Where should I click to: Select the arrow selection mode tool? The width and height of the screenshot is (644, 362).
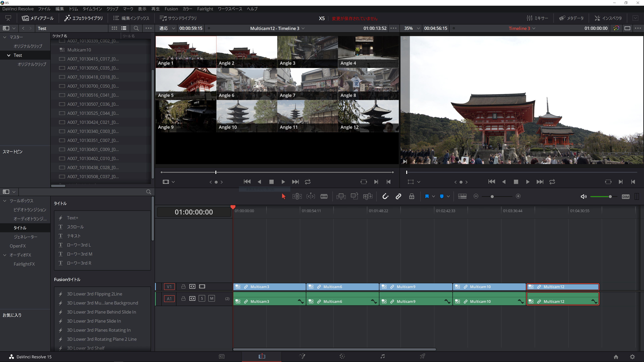pyautogui.click(x=283, y=196)
